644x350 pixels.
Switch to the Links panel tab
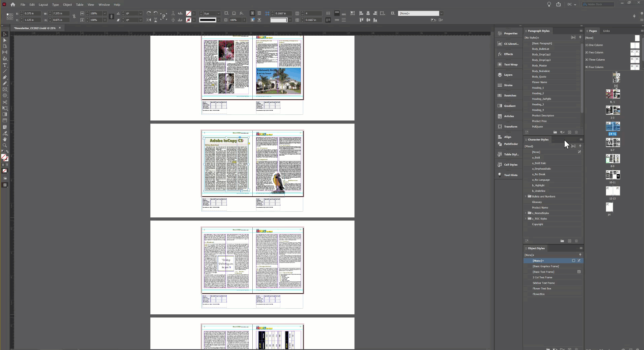tap(606, 31)
